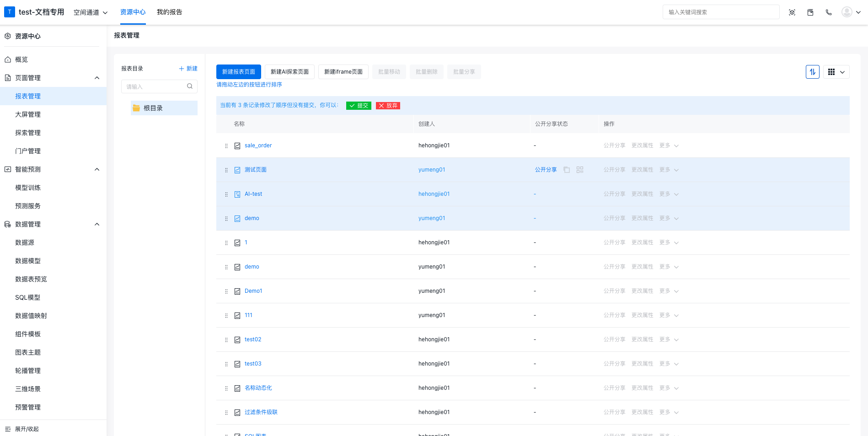The width and height of the screenshot is (868, 436).
Task: Open the document icon in top header
Action: 810,12
